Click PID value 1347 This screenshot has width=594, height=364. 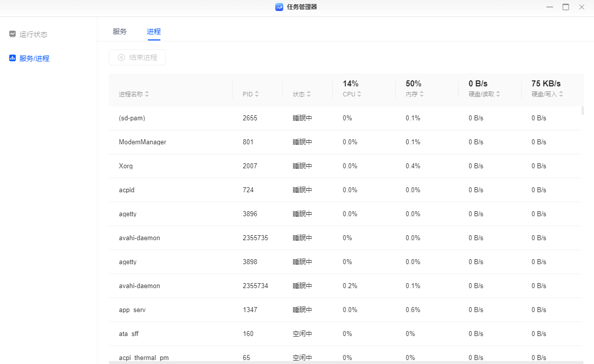click(x=250, y=310)
